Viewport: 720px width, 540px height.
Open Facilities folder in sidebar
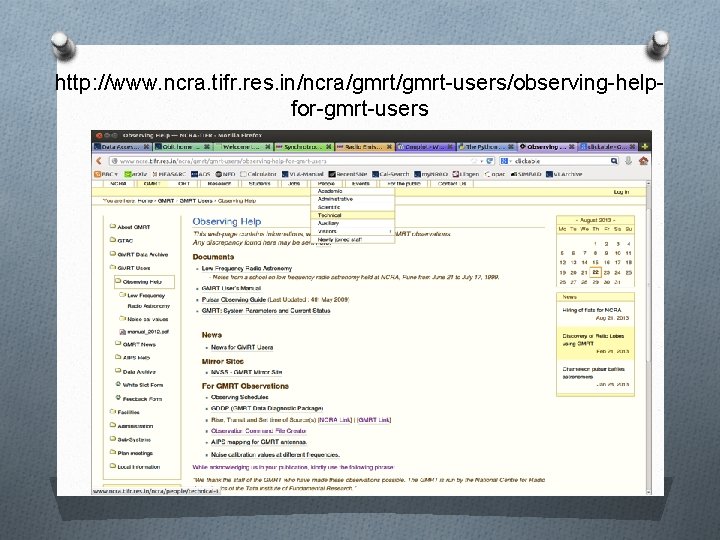point(124,412)
